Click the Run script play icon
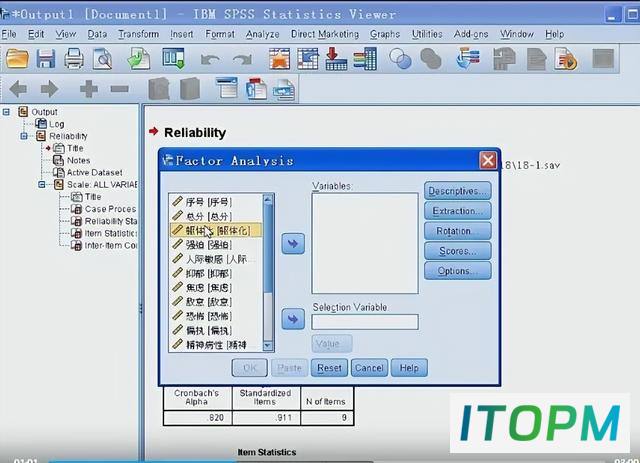Image resolution: width=640 pixels, height=463 pixels. tap(566, 58)
